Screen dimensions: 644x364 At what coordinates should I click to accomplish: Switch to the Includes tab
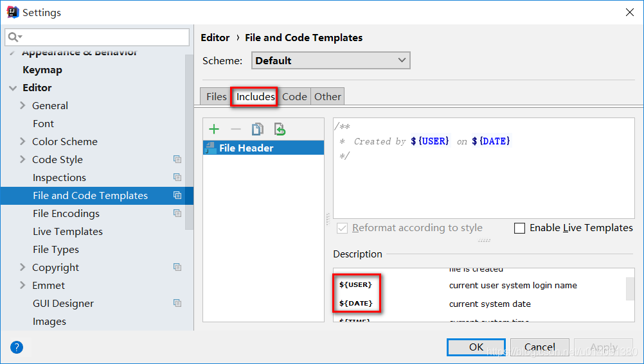pos(255,96)
